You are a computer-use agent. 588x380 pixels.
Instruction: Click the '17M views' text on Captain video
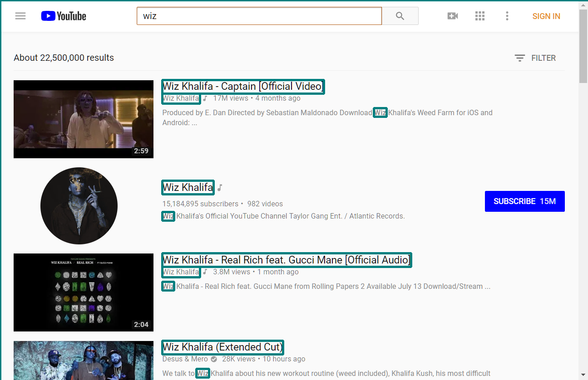(231, 98)
